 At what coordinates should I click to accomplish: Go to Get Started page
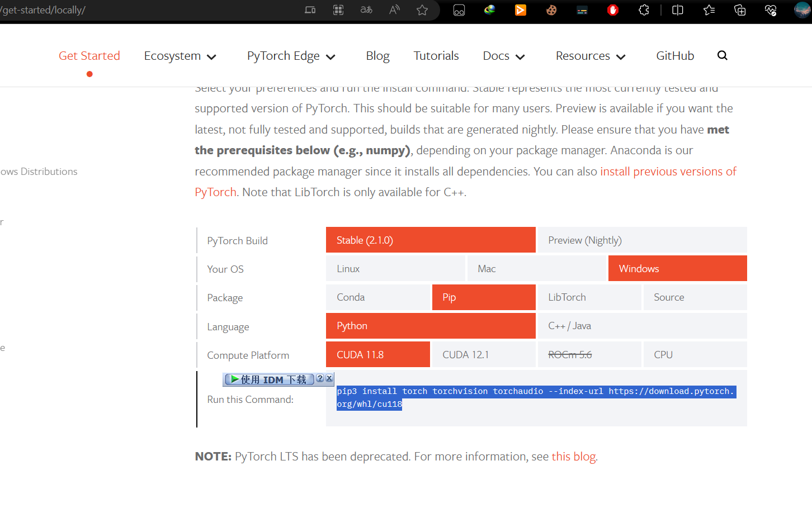pyautogui.click(x=89, y=56)
